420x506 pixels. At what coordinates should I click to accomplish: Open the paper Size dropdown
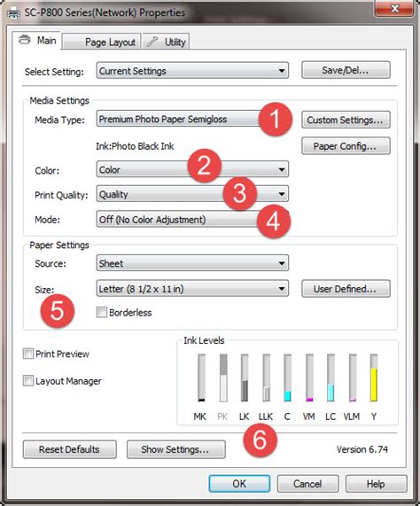click(192, 289)
